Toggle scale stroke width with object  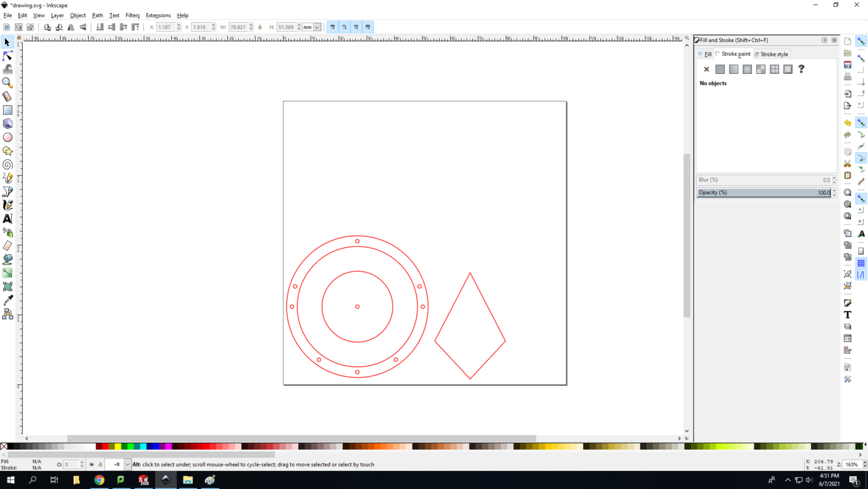(332, 27)
